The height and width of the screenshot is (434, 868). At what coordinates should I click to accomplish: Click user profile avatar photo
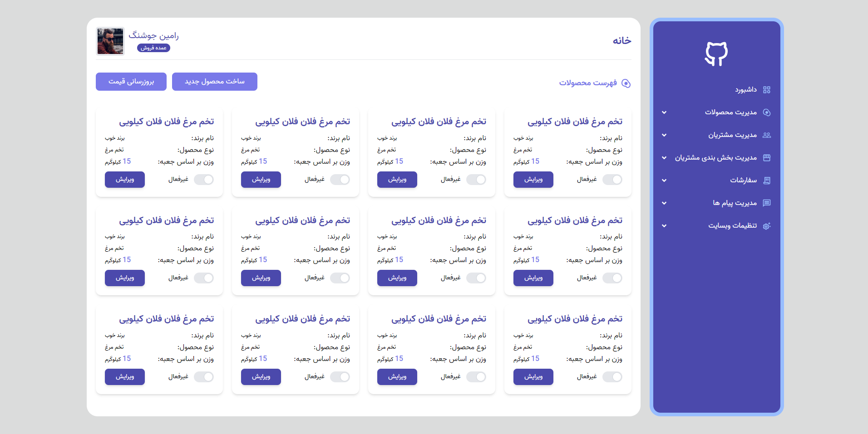tap(110, 41)
